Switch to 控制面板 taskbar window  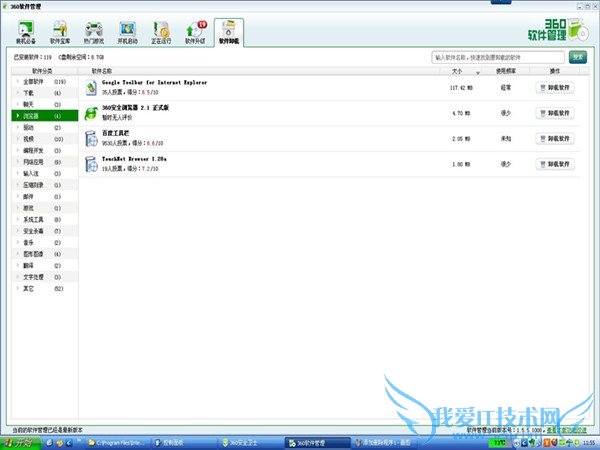pos(184,443)
